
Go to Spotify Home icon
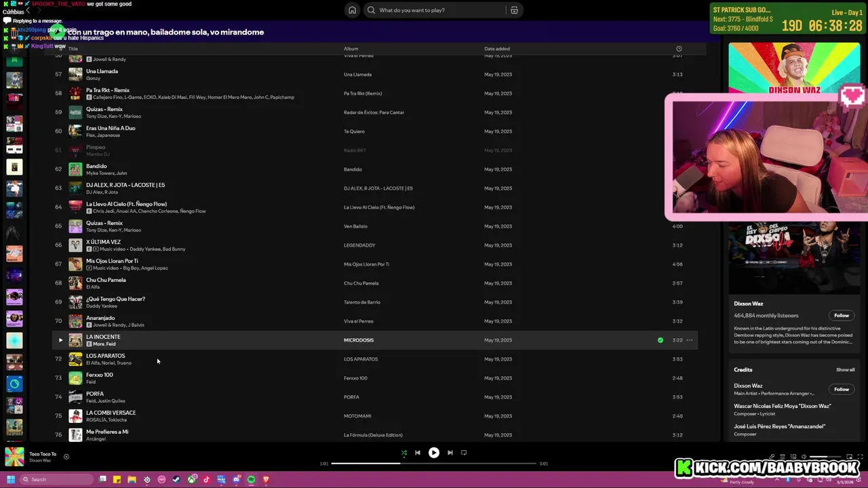click(352, 10)
